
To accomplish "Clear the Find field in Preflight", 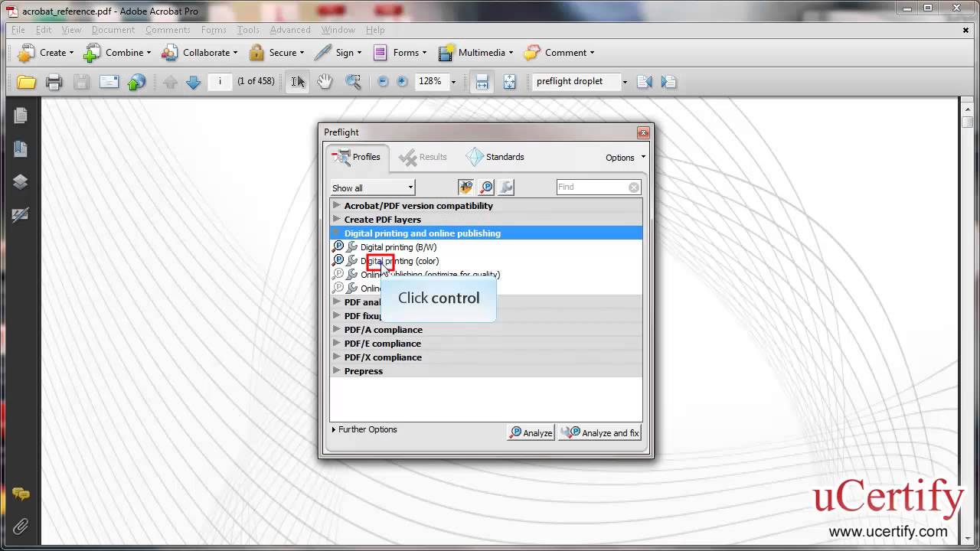I will point(634,187).
